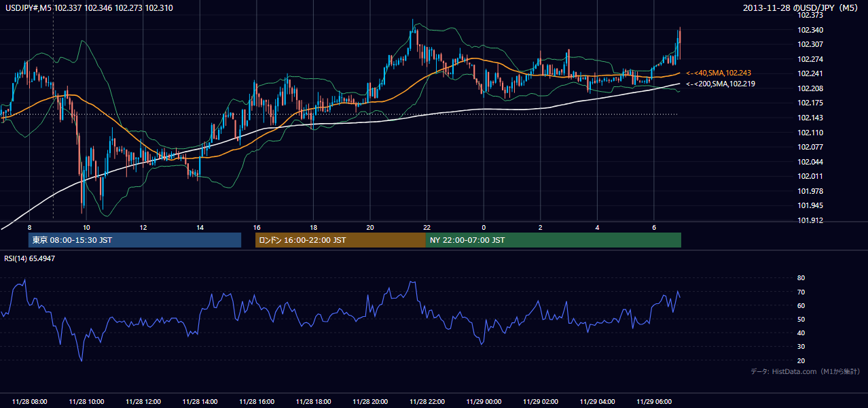Click the 11/28 22:00 date axis label

[x=427, y=402]
